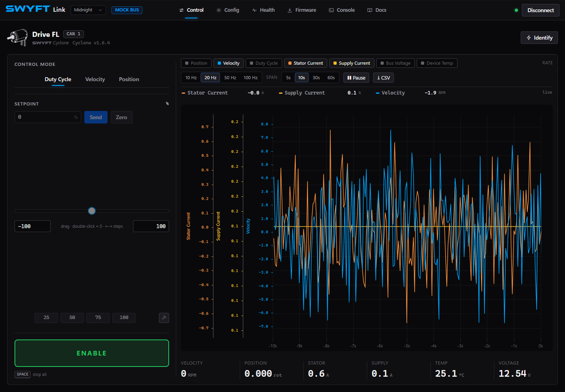
Task: Click the setpoint value input field
Action: click(48, 117)
